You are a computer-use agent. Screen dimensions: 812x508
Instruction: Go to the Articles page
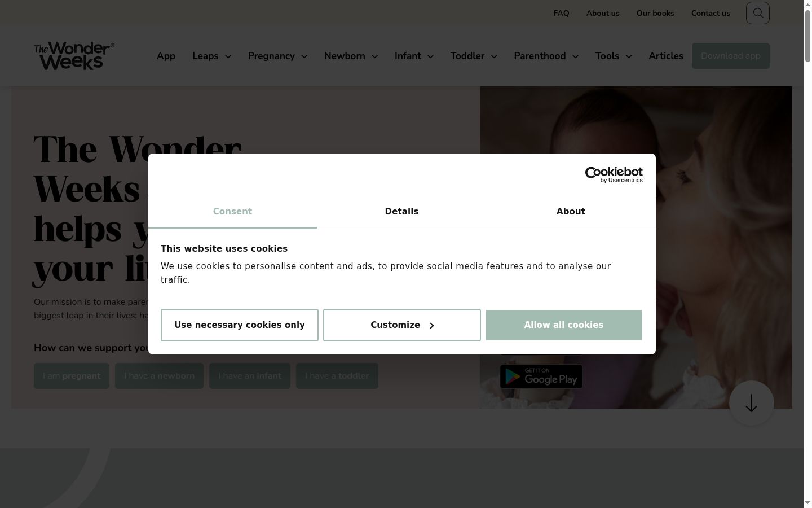coord(666,56)
